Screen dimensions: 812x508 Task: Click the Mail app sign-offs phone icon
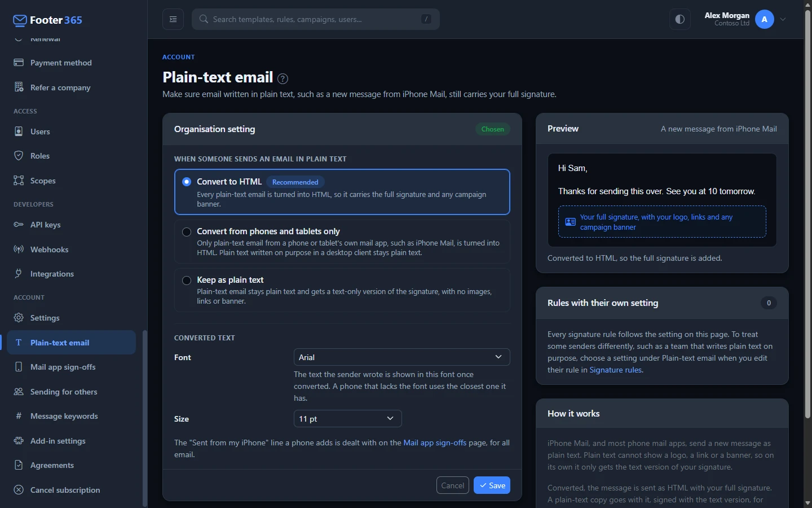point(19,367)
